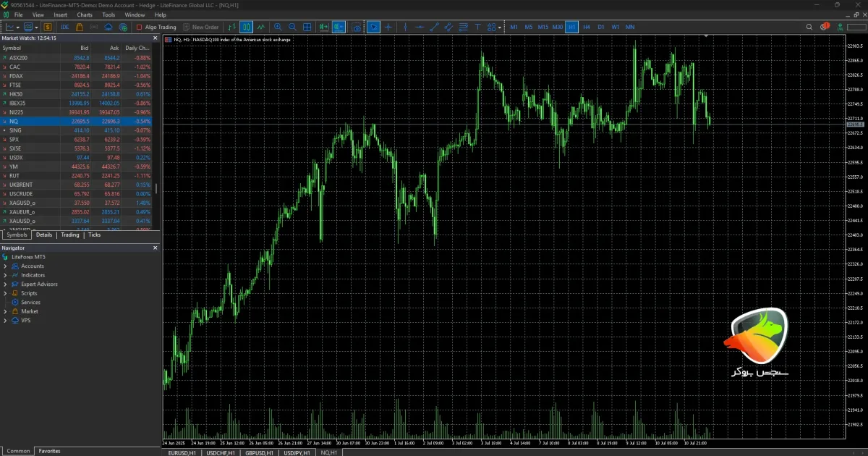Open the File menu
Image resolution: width=868 pixels, height=456 pixels.
(17, 14)
